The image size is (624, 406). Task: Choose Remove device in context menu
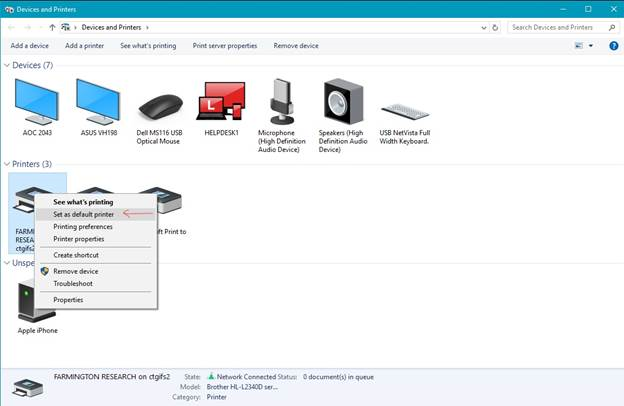click(x=76, y=271)
